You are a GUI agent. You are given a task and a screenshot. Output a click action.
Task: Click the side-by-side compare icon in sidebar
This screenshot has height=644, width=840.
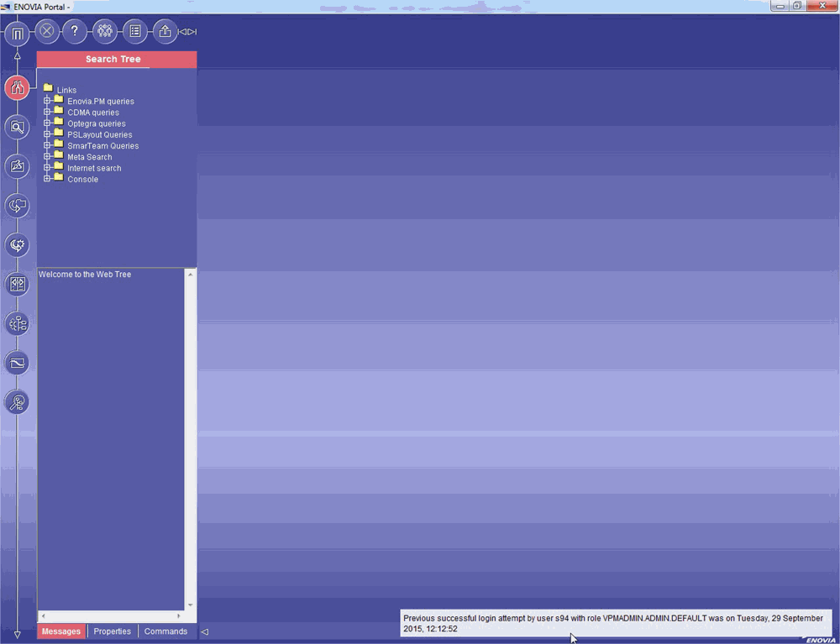(17, 284)
